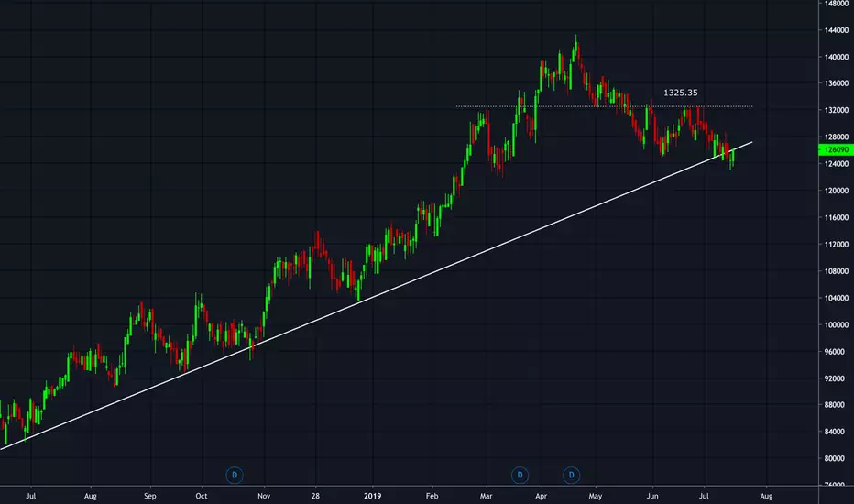Image resolution: width=854 pixels, height=504 pixels.
Task: Click the Oct label on time axis
Action: coord(202,496)
